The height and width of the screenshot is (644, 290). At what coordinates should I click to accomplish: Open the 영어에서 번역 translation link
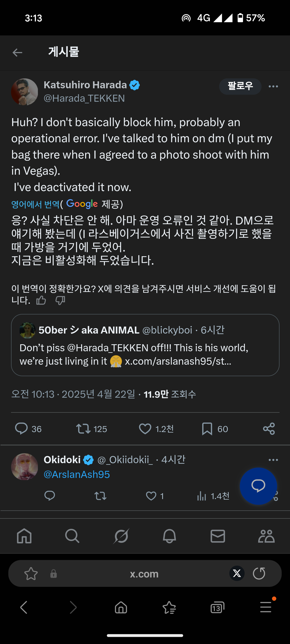pyautogui.click(x=35, y=204)
